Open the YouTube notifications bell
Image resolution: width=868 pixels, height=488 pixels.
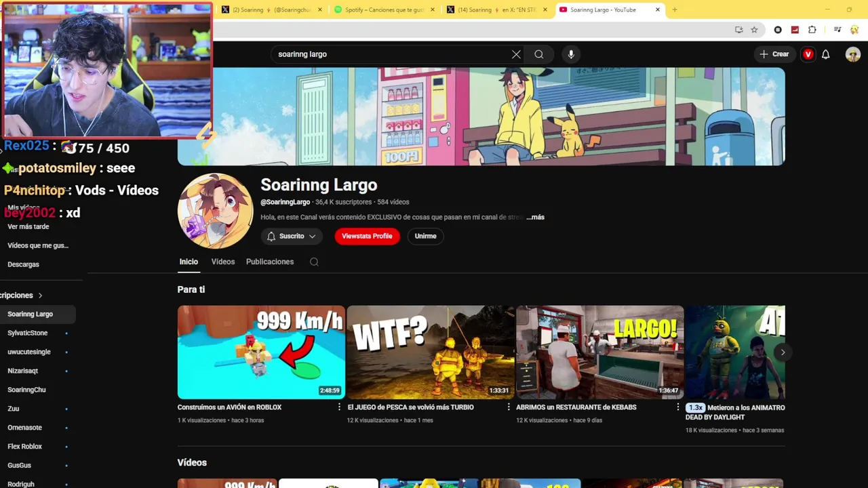pyautogui.click(x=826, y=54)
